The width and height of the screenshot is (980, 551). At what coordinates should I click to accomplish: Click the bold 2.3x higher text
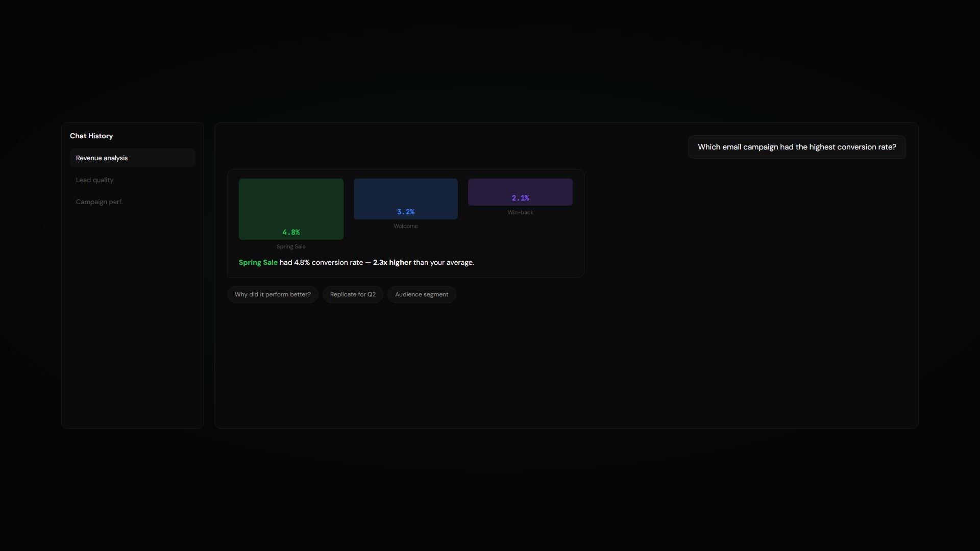[392, 262]
